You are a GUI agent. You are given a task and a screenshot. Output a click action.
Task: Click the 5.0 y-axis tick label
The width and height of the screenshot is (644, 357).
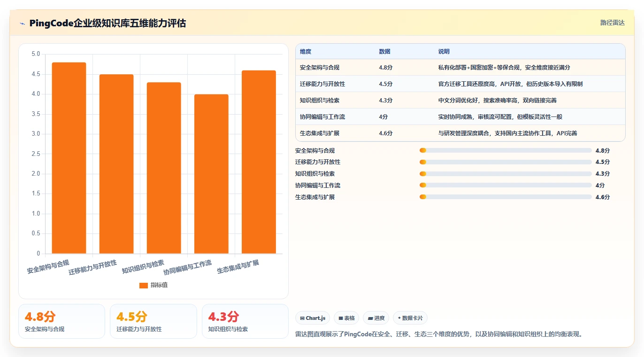click(36, 54)
